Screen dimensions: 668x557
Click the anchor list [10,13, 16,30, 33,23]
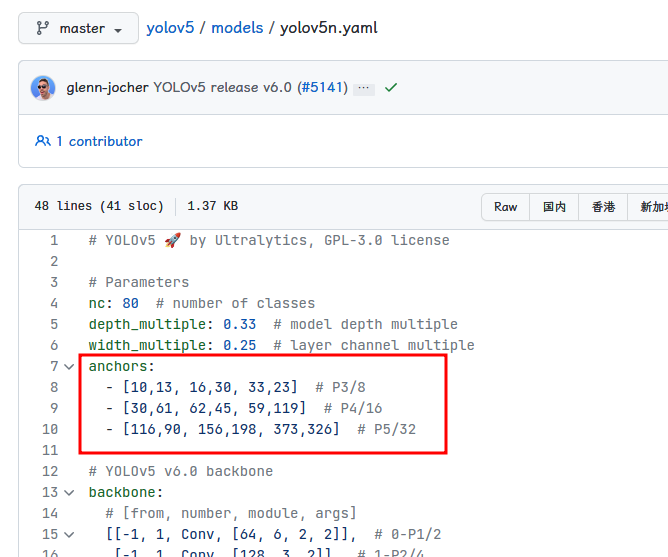(x=210, y=387)
